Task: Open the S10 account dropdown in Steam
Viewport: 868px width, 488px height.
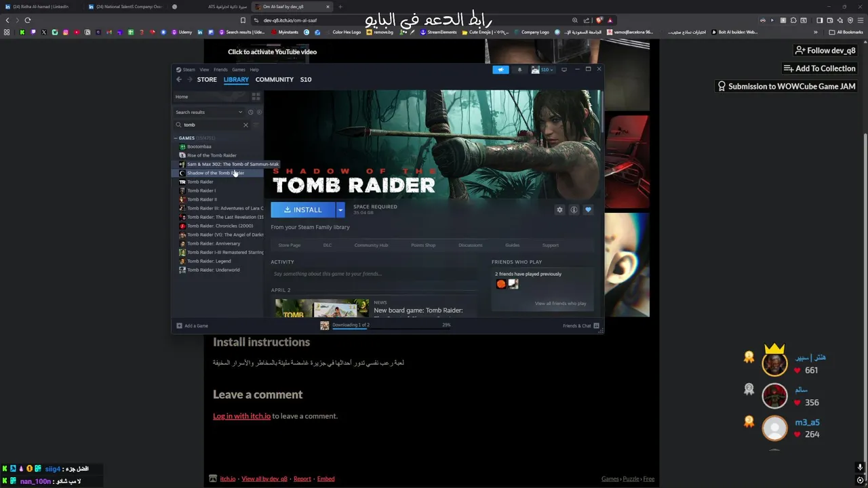Action: point(542,69)
